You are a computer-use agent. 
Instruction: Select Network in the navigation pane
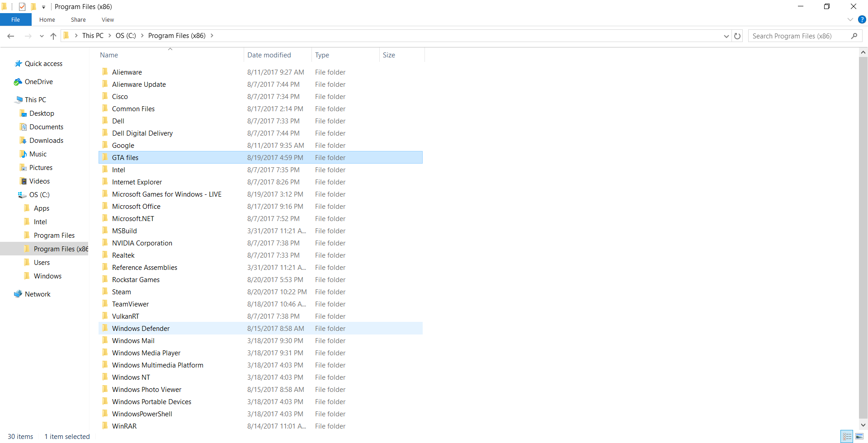click(x=38, y=294)
